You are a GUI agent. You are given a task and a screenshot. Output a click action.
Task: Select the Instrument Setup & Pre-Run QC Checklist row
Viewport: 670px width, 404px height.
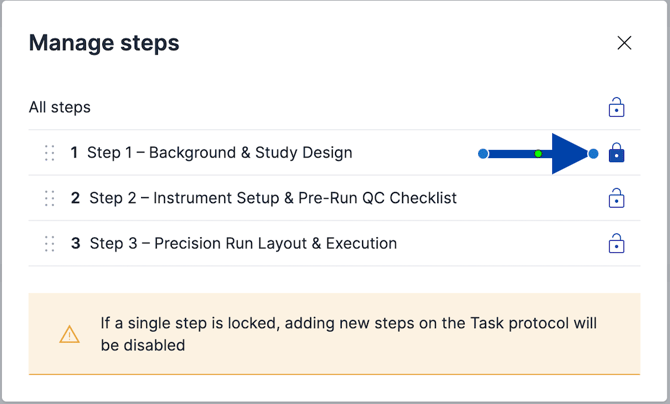(334, 198)
